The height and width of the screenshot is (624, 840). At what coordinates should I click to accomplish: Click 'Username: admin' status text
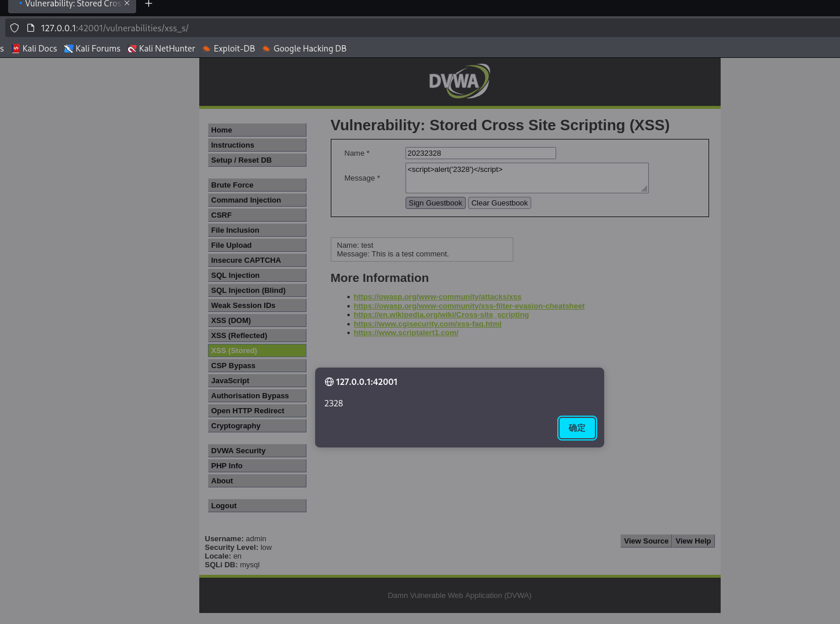(235, 539)
